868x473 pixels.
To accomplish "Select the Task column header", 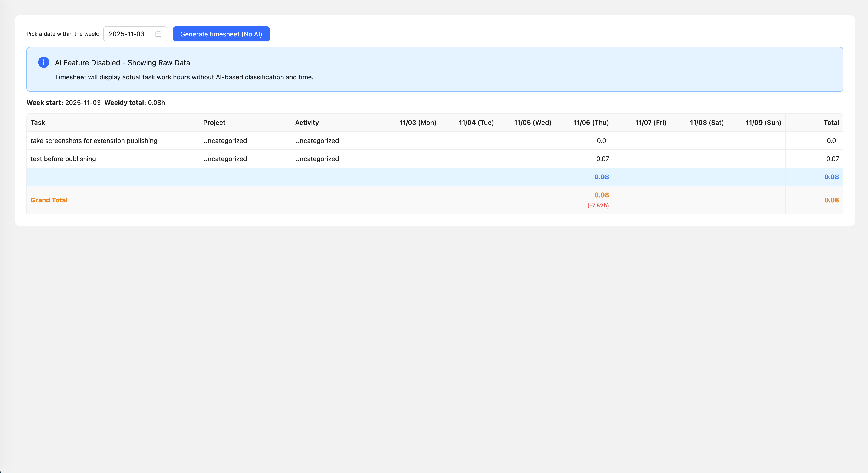I will pos(38,123).
